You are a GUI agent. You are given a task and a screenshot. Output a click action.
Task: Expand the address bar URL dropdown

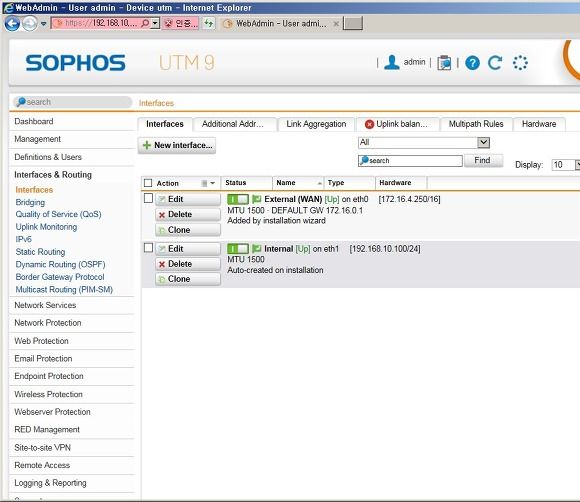pos(155,23)
